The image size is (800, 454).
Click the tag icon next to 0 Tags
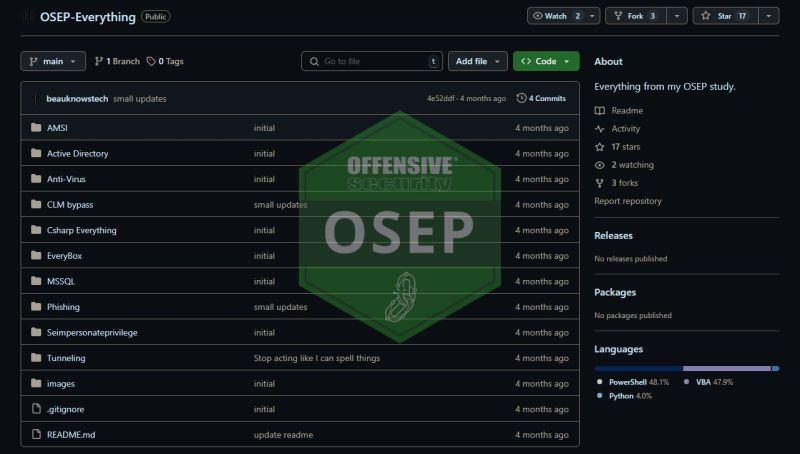click(x=151, y=61)
